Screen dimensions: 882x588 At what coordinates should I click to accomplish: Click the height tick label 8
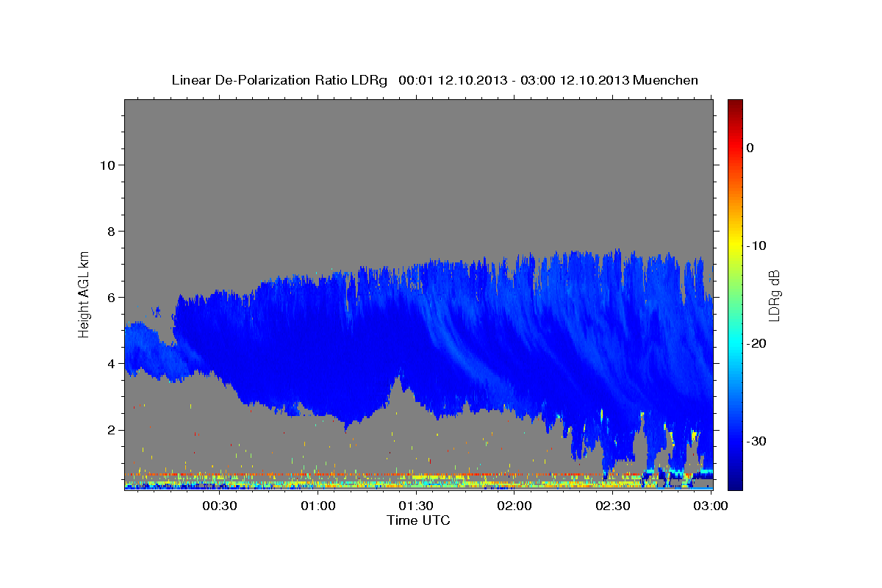pos(111,231)
